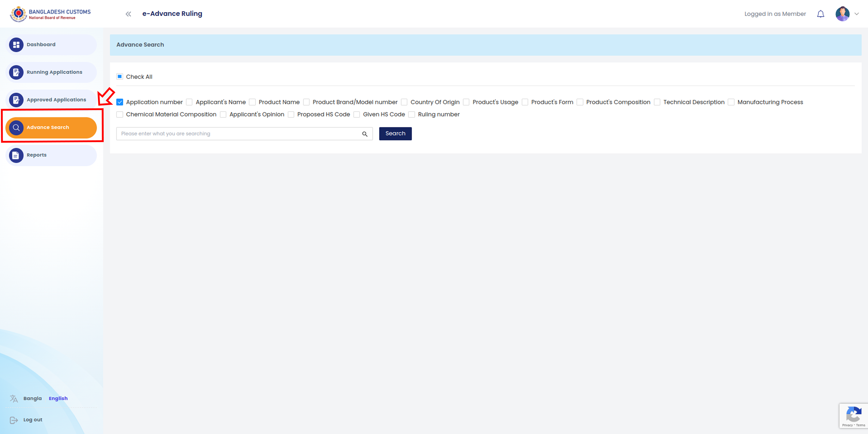Select Advance Search menu item

[x=51, y=127]
